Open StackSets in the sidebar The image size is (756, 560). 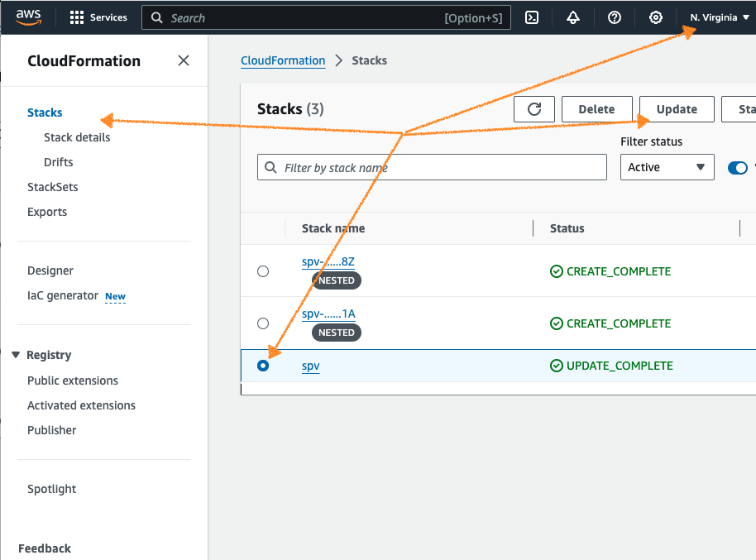[x=53, y=187]
